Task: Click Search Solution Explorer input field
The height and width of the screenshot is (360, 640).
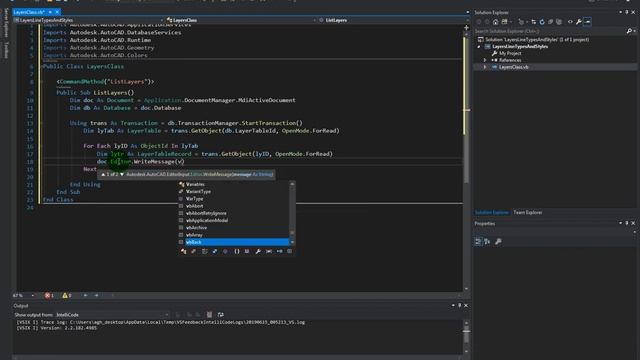Action: point(549,31)
